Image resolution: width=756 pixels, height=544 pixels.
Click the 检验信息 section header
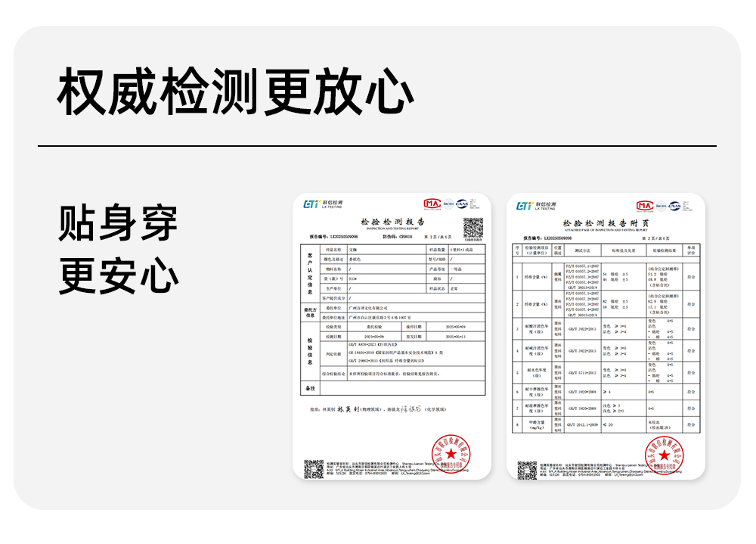pyautogui.click(x=310, y=351)
